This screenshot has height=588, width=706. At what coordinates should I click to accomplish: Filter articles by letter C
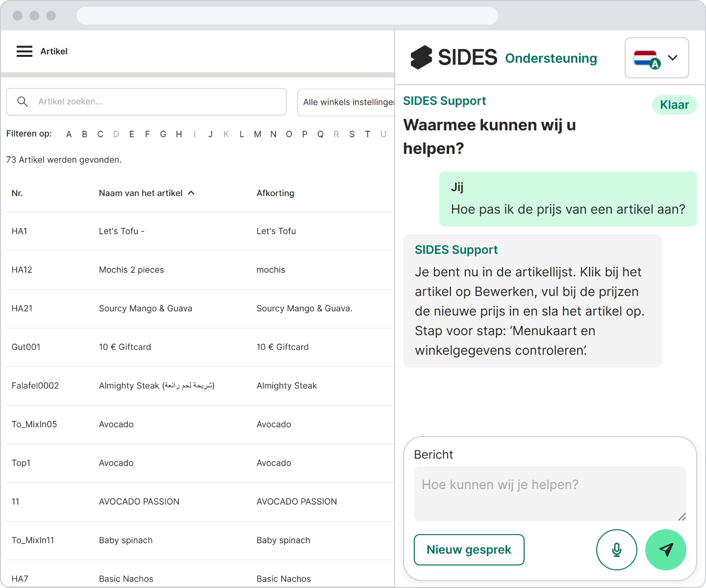101,134
